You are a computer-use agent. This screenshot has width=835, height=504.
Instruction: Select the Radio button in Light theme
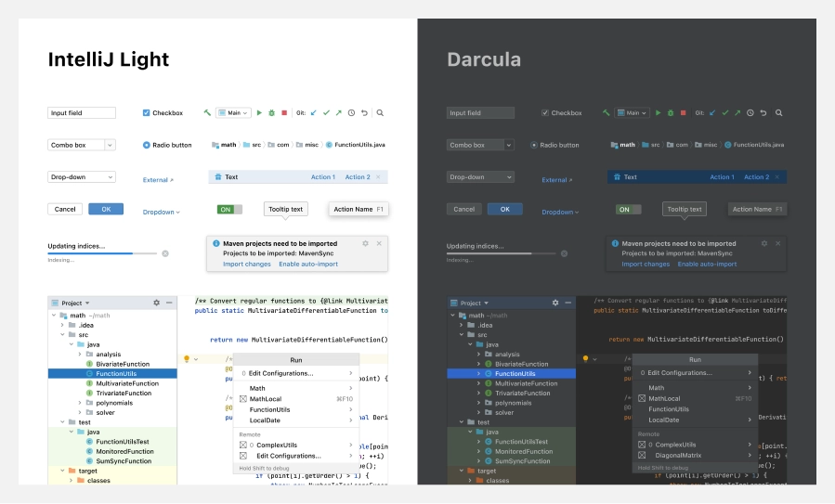click(x=147, y=145)
